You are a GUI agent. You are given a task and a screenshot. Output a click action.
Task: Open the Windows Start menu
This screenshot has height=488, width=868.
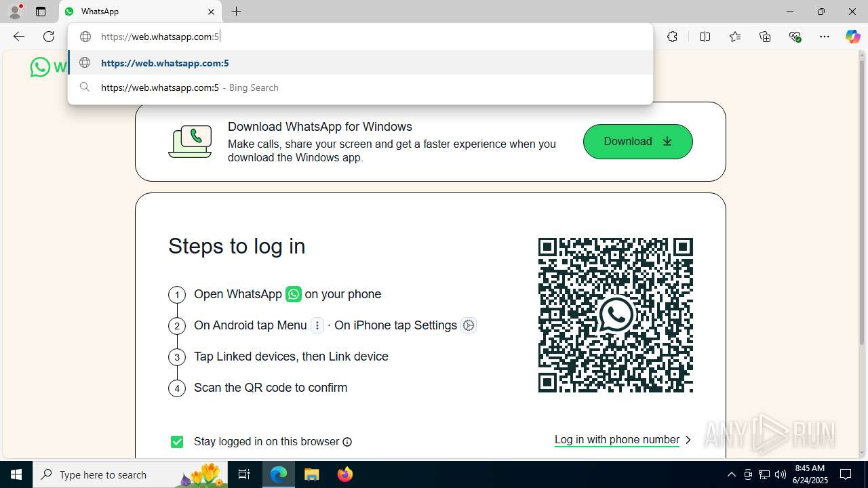point(16,474)
